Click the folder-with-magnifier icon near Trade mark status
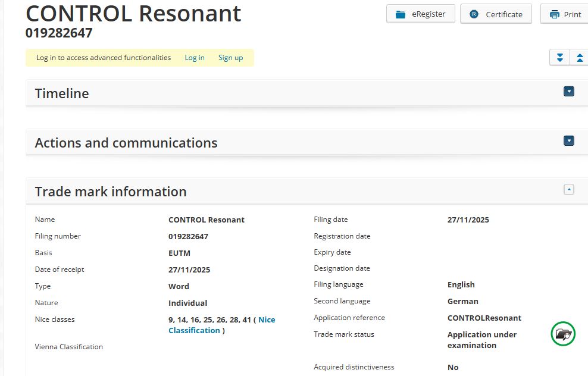 pyautogui.click(x=563, y=334)
